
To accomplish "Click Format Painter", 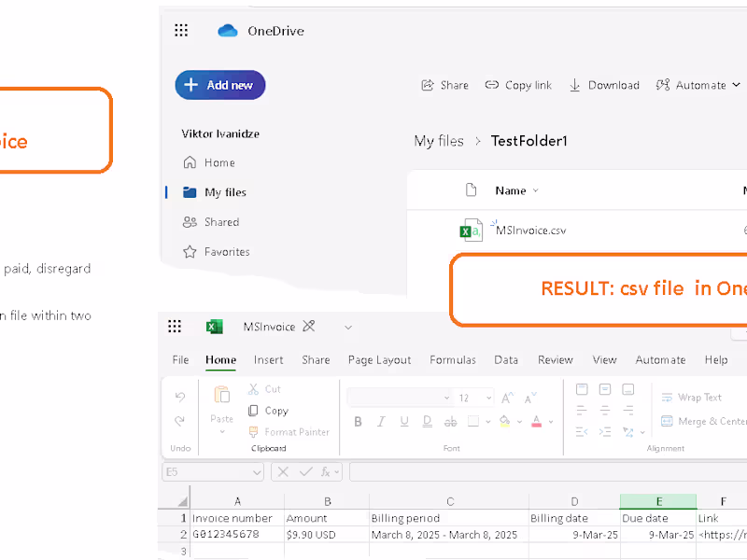I will (289, 432).
